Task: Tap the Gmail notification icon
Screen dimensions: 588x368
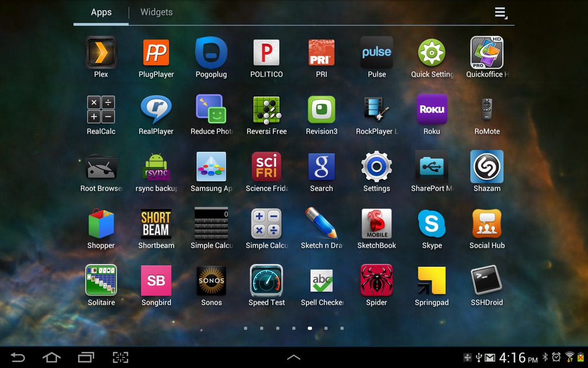Action: pos(490,358)
